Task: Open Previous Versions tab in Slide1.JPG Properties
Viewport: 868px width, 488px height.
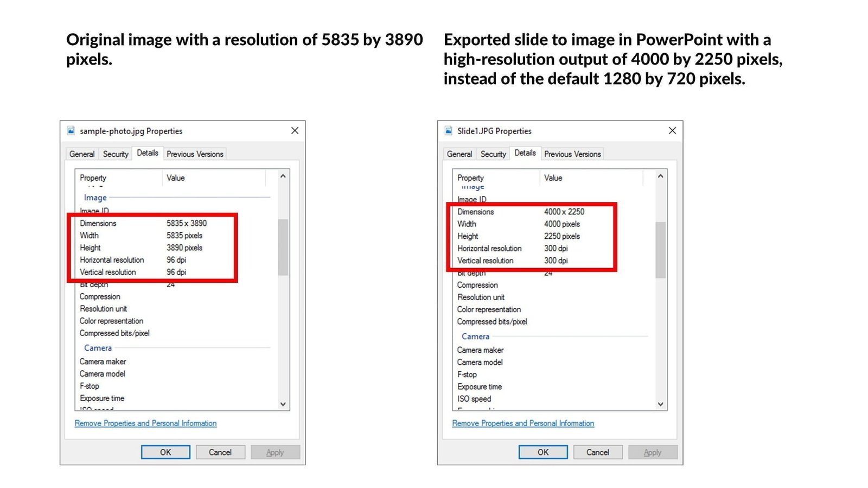Action: click(x=572, y=154)
